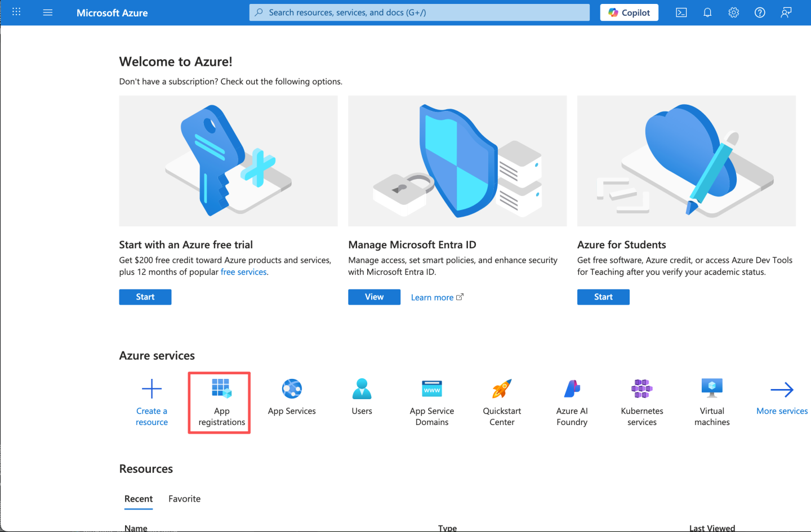Start the Azure free trial
The image size is (811, 532).
click(145, 297)
